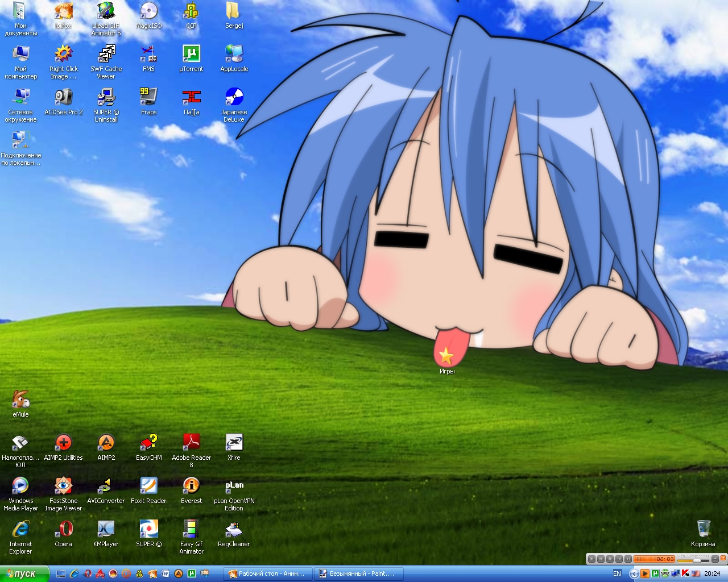Click the volume slider on mini player
728x582 pixels.
coord(693,561)
